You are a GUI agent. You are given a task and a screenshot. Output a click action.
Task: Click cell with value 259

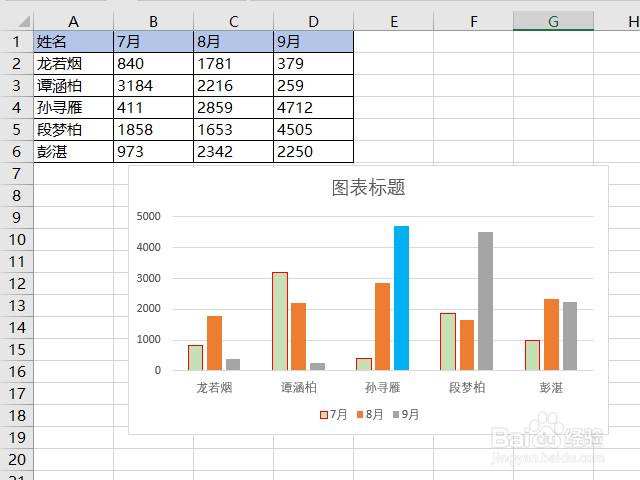(313, 86)
